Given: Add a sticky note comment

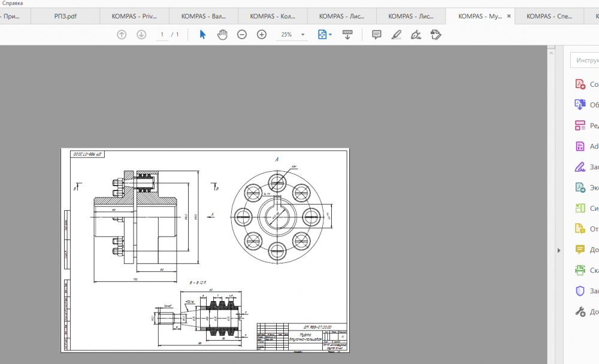Looking at the screenshot, I should click(377, 35).
